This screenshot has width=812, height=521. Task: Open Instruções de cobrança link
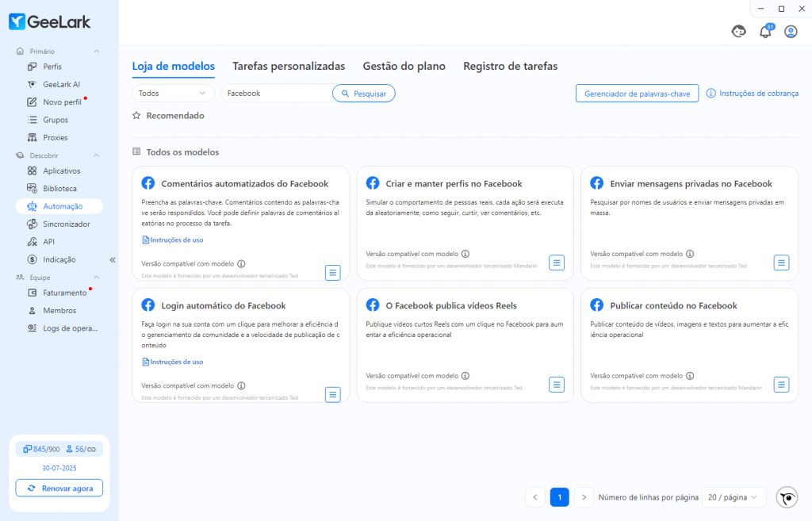[753, 94]
